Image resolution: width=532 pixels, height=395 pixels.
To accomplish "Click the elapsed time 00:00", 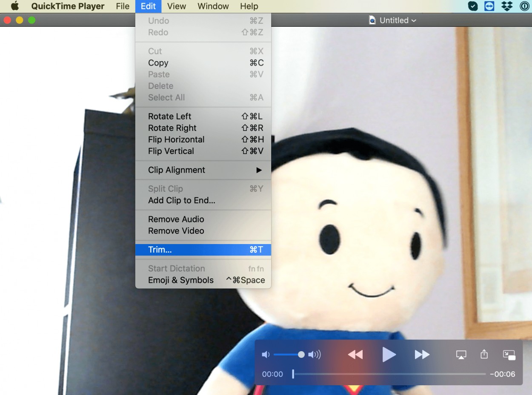I will click(x=272, y=374).
